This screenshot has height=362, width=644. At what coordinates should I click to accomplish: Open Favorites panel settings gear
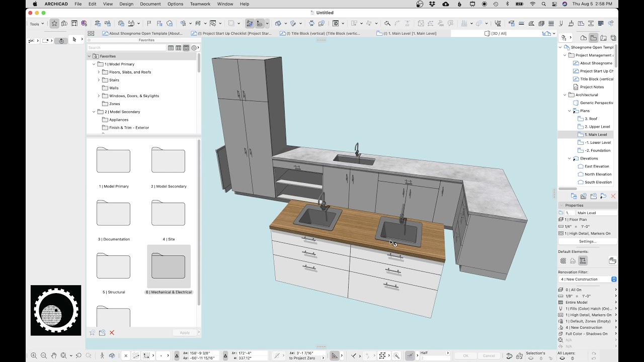point(194,48)
